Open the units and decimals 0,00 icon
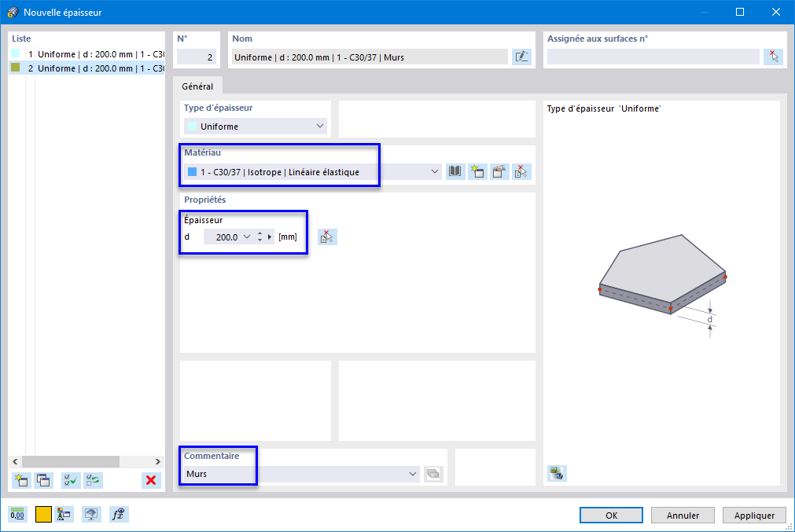Image resolution: width=795 pixels, height=532 pixels. (x=17, y=514)
